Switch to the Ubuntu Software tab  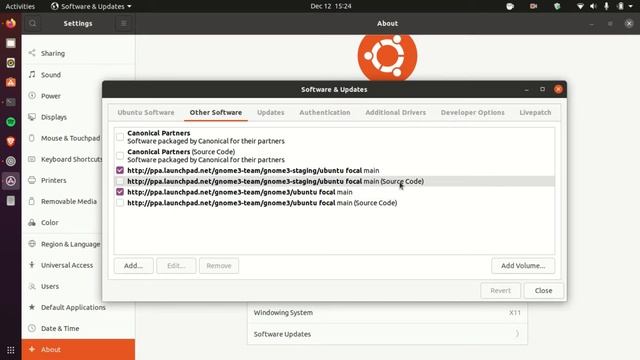[146, 112]
